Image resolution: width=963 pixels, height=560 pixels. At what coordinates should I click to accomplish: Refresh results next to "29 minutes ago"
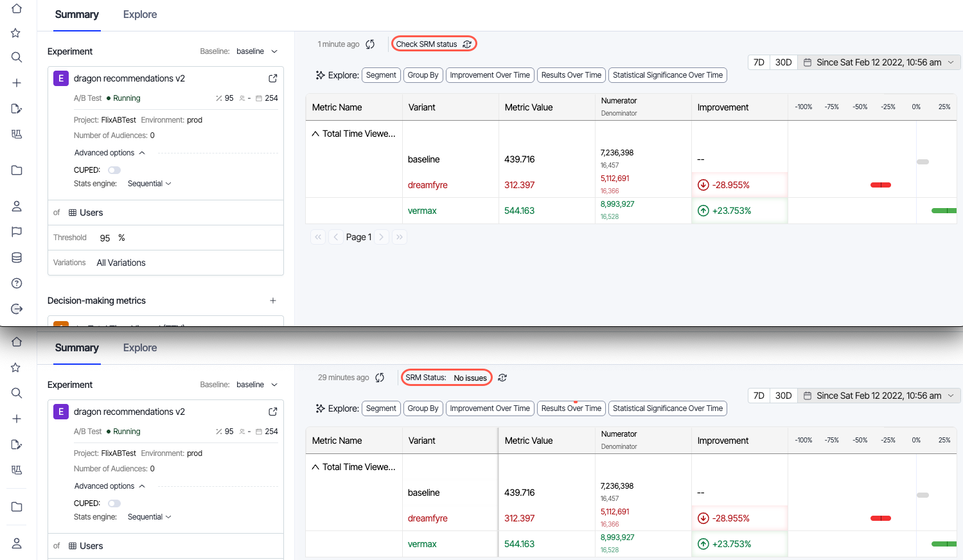point(380,378)
